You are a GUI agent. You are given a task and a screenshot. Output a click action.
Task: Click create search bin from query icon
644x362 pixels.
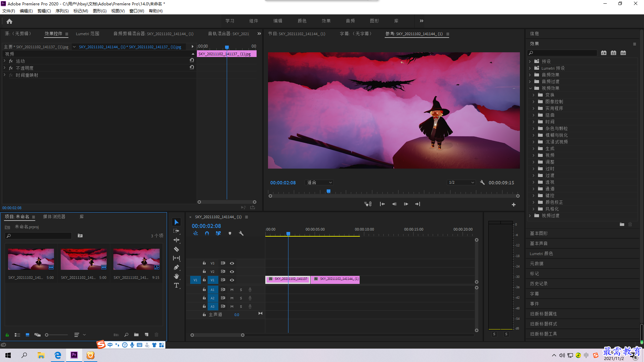point(80,236)
